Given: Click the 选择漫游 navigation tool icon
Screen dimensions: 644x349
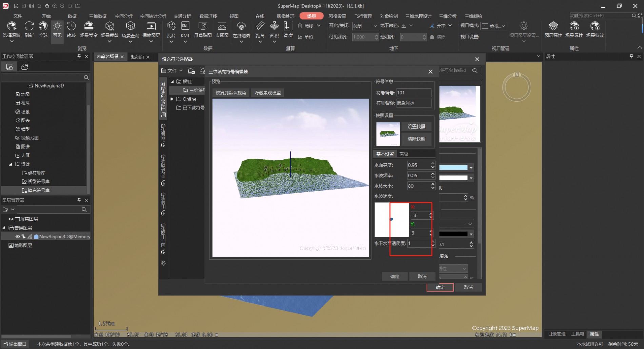Looking at the screenshot, I should pyautogui.click(x=12, y=26).
